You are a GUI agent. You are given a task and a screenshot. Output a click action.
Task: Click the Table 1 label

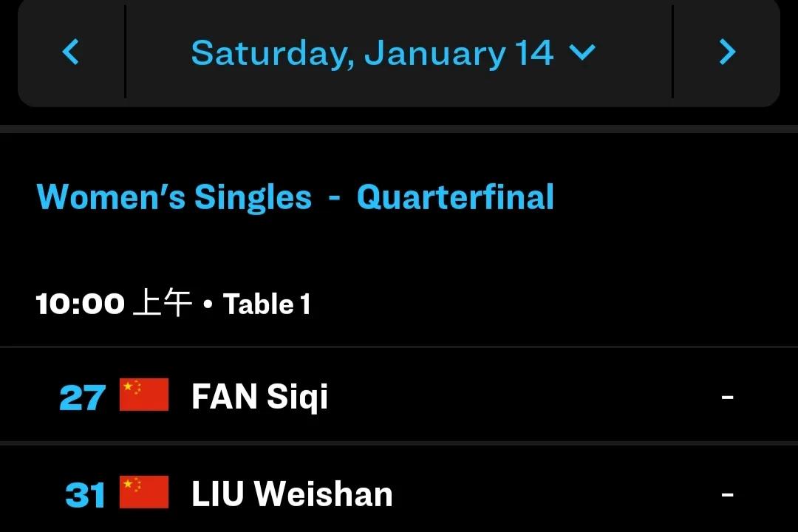pyautogui.click(x=267, y=304)
